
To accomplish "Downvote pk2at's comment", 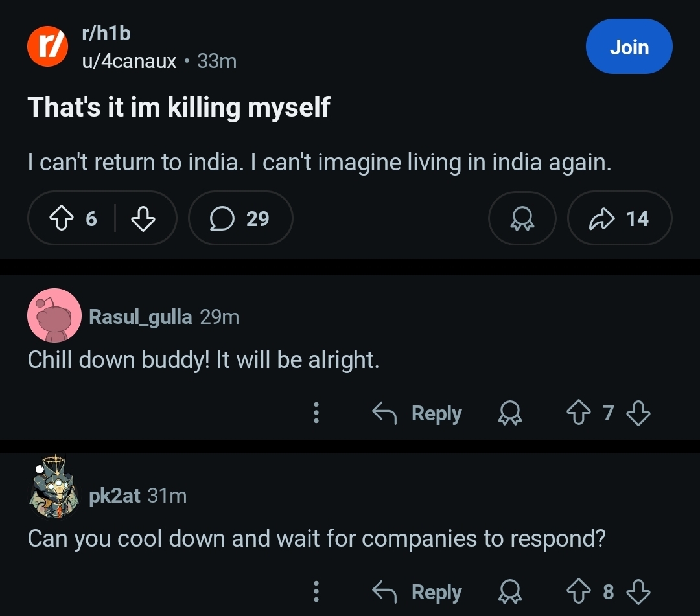I will click(x=638, y=591).
